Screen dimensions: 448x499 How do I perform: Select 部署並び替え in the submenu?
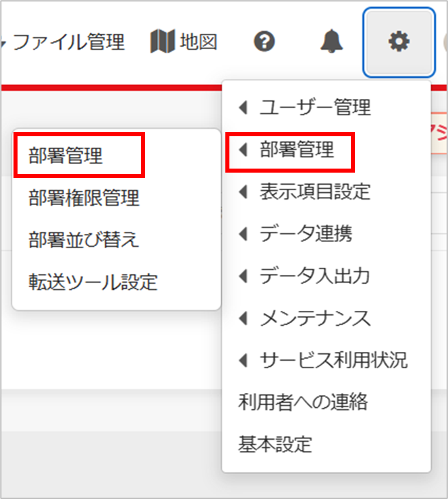point(84,239)
